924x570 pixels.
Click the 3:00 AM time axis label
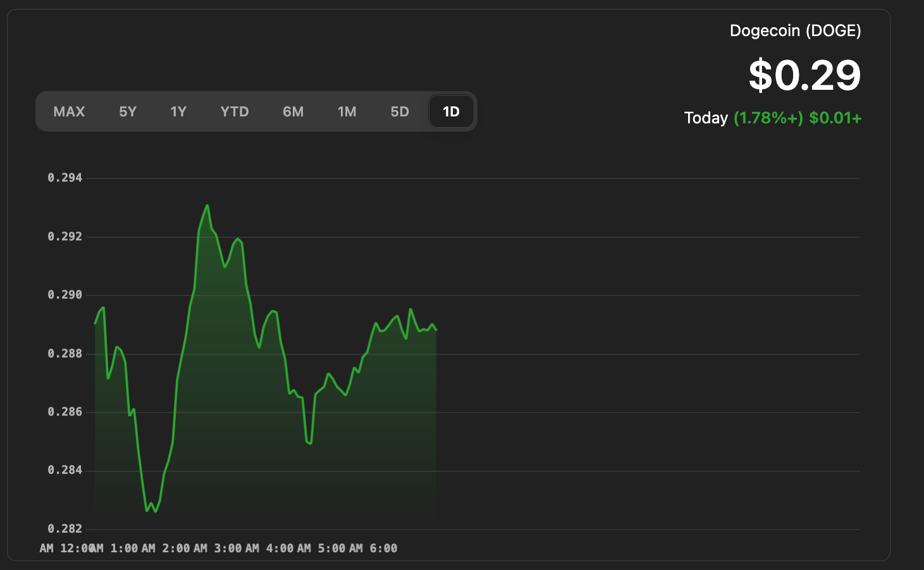click(x=236, y=548)
